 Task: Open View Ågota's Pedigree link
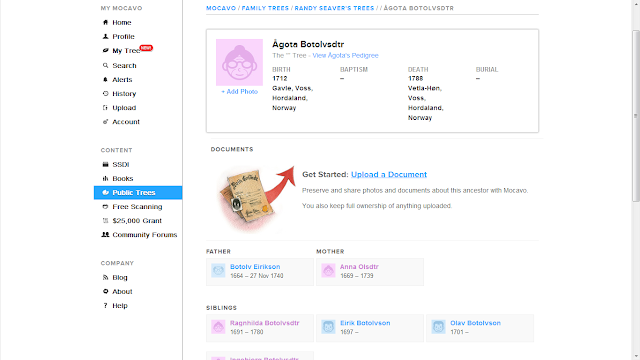click(345, 56)
